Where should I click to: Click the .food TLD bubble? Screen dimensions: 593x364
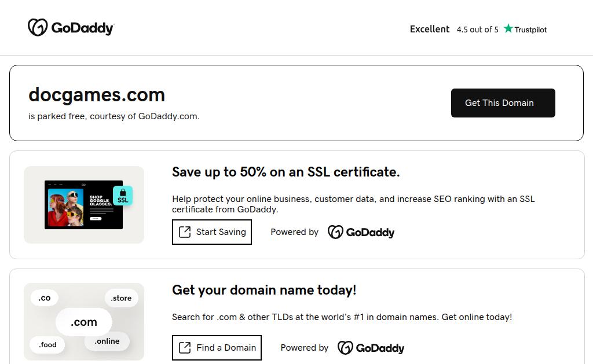[47, 345]
